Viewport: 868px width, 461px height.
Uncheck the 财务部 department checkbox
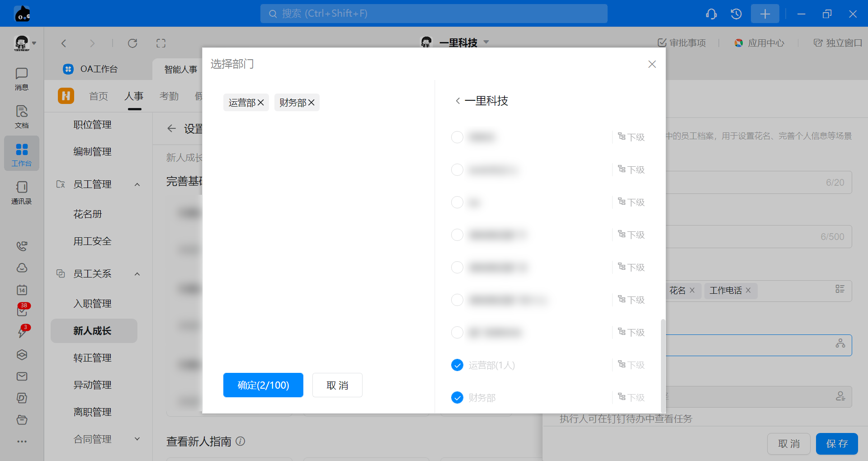[x=457, y=398]
